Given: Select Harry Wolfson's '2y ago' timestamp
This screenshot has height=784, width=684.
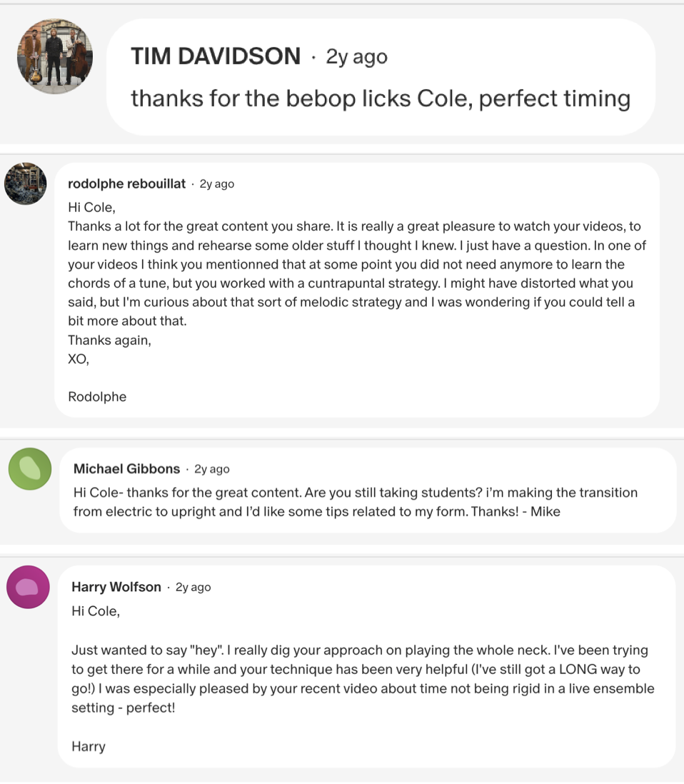Looking at the screenshot, I should pyautogui.click(x=193, y=587).
